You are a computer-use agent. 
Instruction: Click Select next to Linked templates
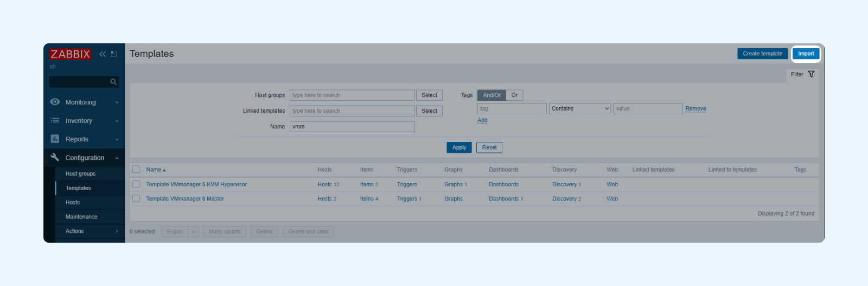tap(429, 111)
